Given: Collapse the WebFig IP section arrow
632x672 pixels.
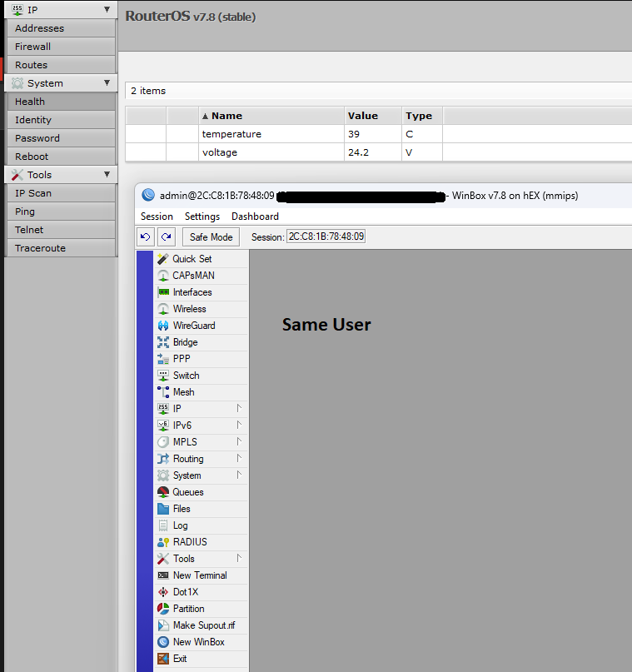Looking at the screenshot, I should tap(107, 9).
